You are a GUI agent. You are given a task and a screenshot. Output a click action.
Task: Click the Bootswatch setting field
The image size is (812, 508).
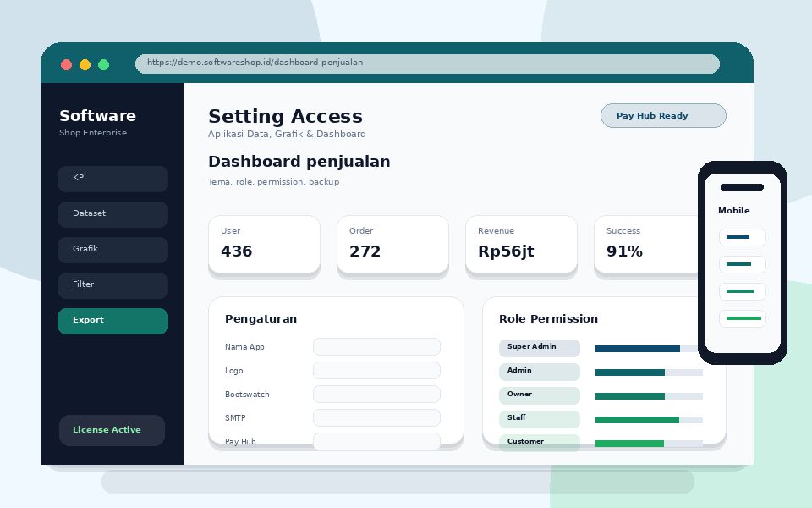(376, 394)
